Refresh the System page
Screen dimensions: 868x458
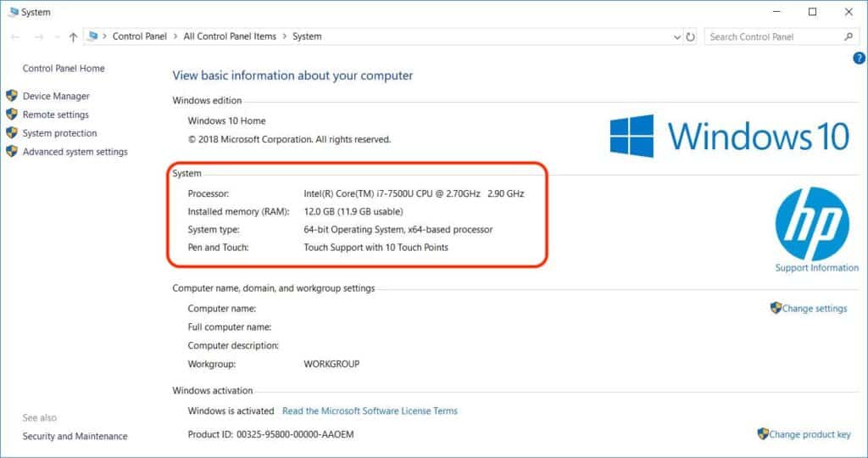pyautogui.click(x=690, y=37)
